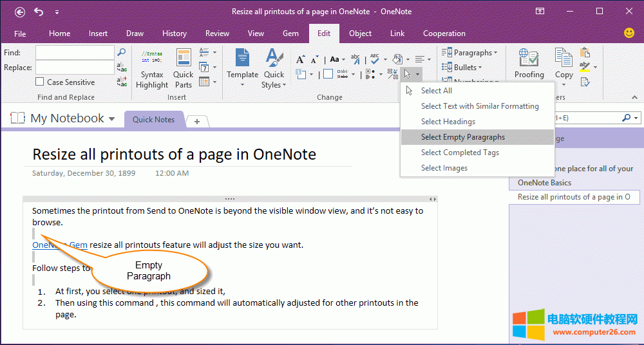
Task: Add a new section with plus tab
Action: click(x=197, y=121)
